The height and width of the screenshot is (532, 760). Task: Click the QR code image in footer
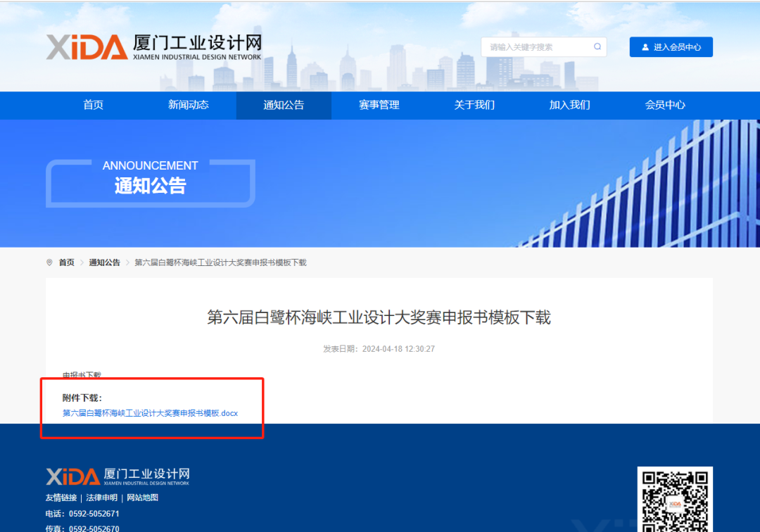(674, 500)
